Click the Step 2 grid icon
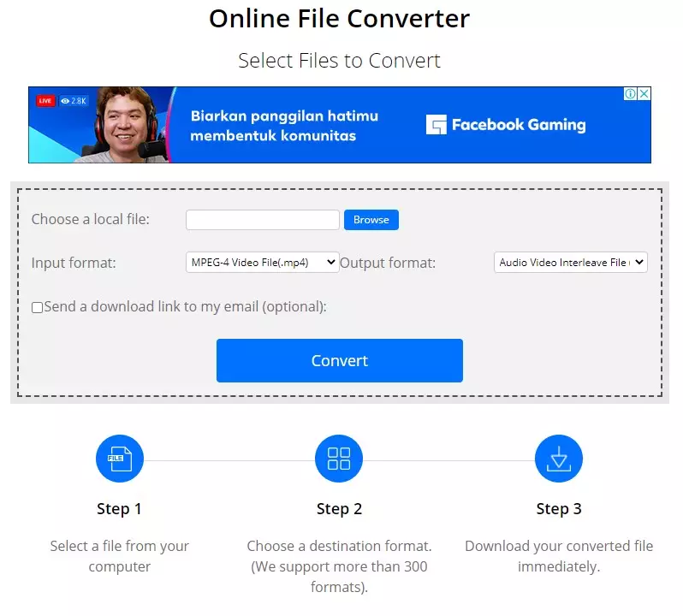 click(x=339, y=459)
